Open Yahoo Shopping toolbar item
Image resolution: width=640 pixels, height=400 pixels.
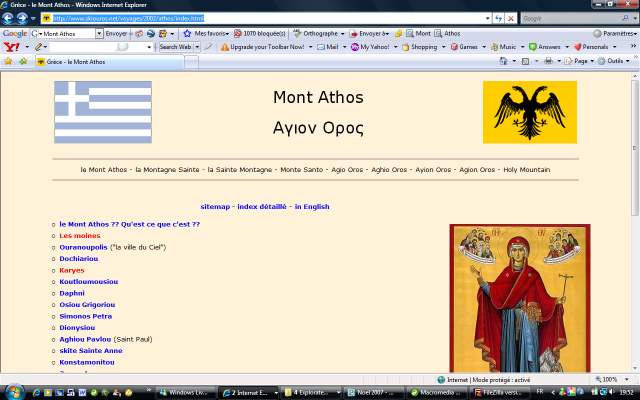[420, 47]
